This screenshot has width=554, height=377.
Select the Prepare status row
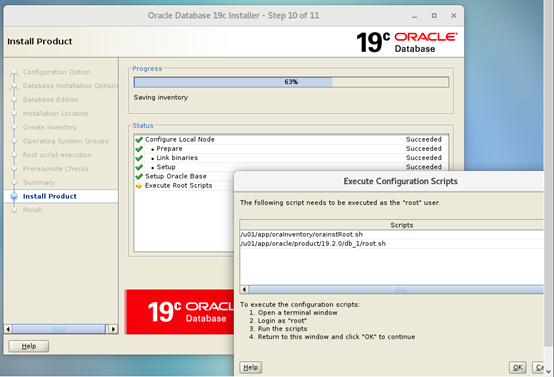click(x=291, y=149)
